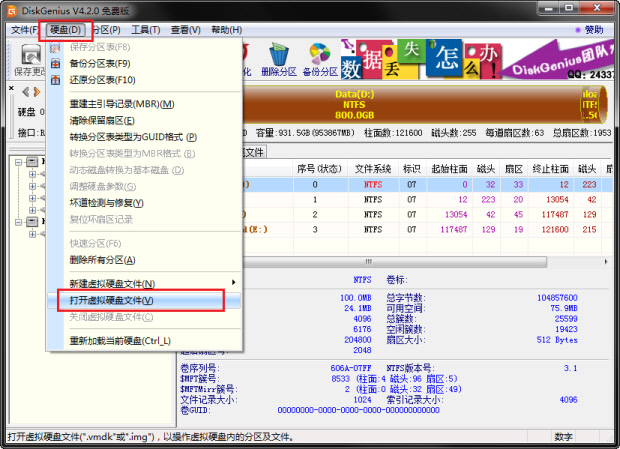Click the 文件系统 column header
620x449 pixels.
[x=373, y=169]
